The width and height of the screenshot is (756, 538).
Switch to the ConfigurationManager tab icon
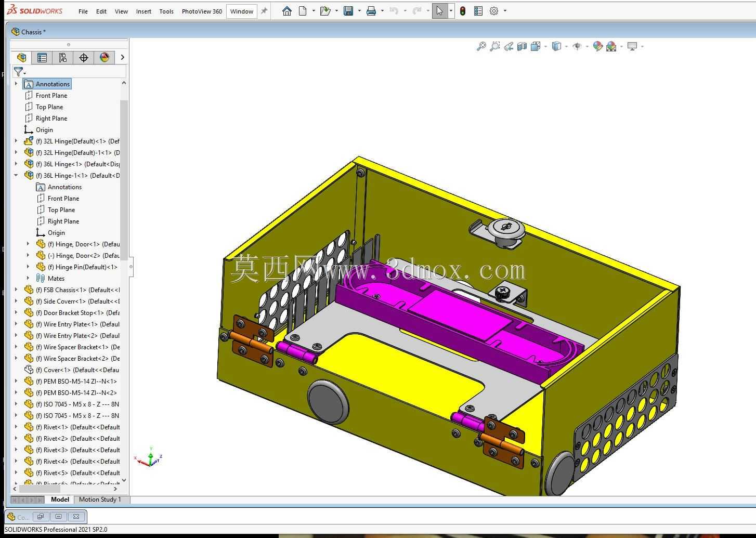63,57
